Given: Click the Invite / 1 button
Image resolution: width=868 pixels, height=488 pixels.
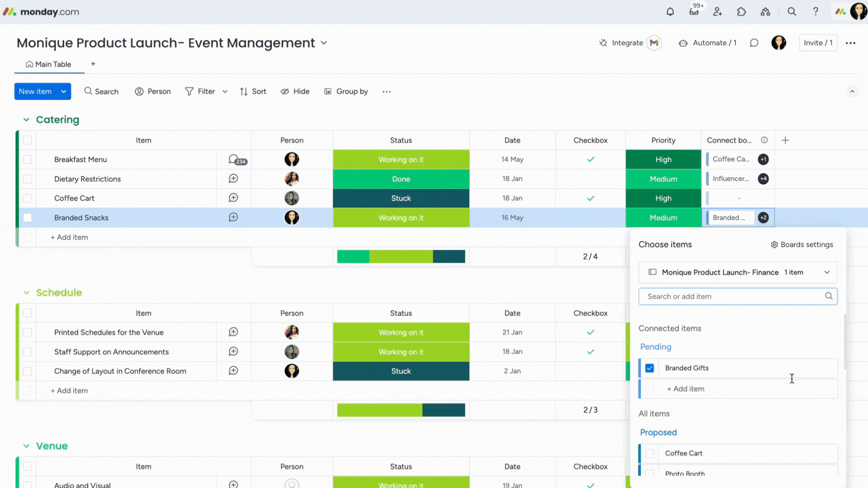Looking at the screenshot, I should click(818, 43).
